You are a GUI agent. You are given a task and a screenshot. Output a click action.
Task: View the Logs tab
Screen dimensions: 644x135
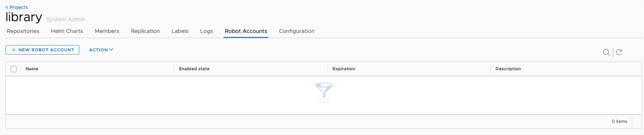click(x=206, y=31)
